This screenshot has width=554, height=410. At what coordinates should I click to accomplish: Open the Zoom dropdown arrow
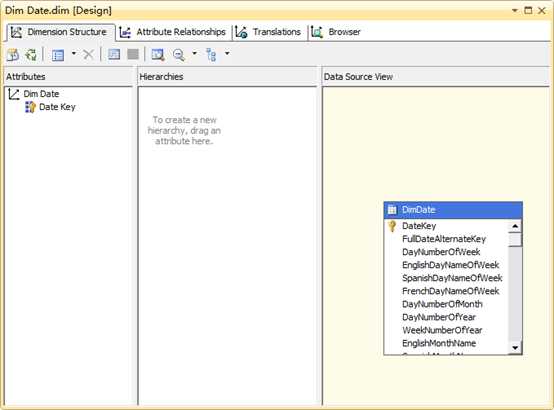coord(194,54)
